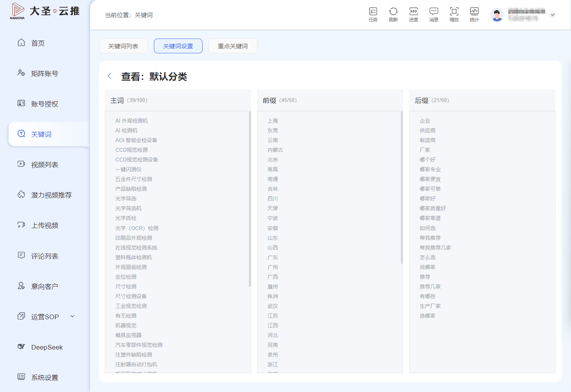571x392 pixels.
Task: Click the 大圣云推 logo
Action: (x=45, y=11)
